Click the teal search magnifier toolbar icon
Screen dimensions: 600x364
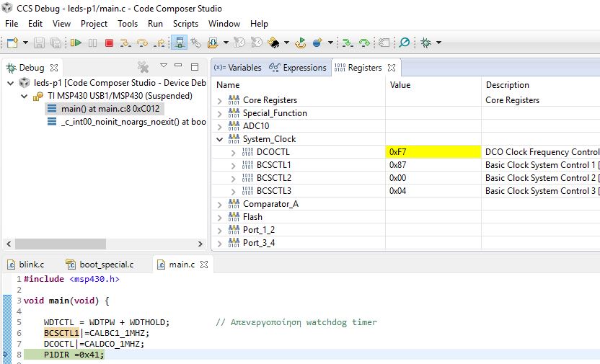tap(404, 42)
